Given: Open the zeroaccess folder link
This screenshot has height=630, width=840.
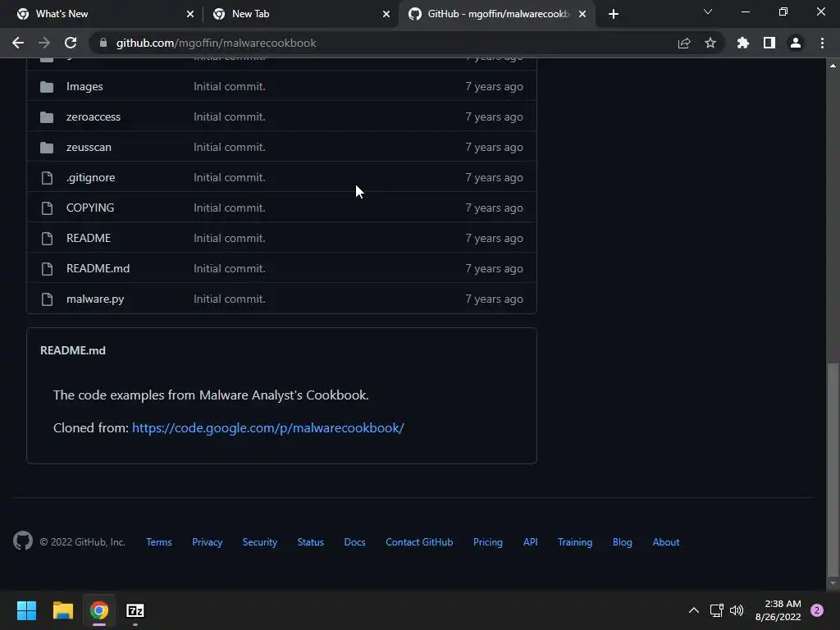Looking at the screenshot, I should point(94,116).
